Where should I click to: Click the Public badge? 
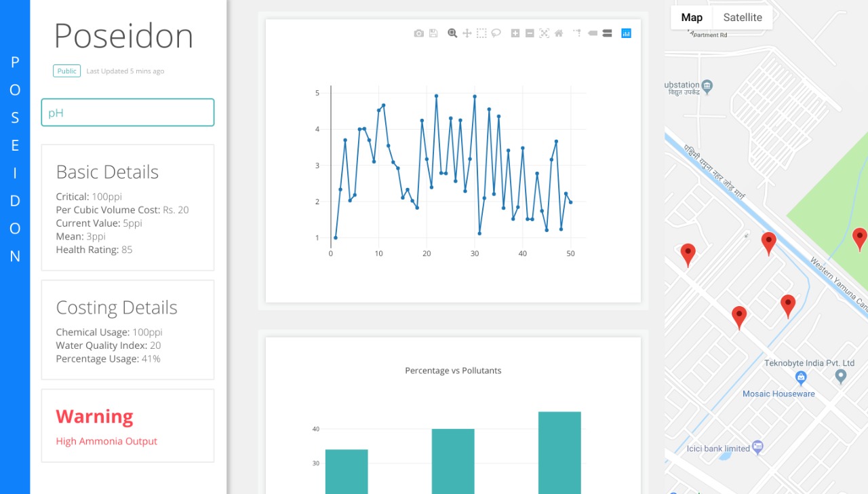pyautogui.click(x=67, y=71)
